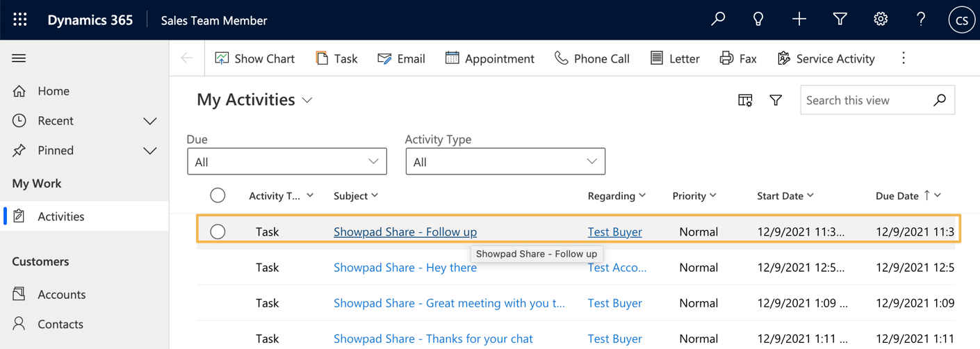Select the Showpad Share - Follow up row
This screenshot has width=980, height=349.
click(218, 232)
